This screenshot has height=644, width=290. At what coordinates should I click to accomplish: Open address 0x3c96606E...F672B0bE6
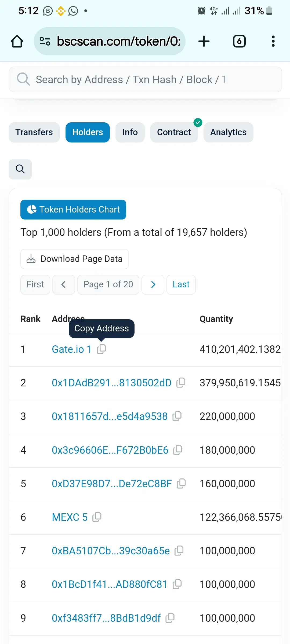click(x=110, y=450)
